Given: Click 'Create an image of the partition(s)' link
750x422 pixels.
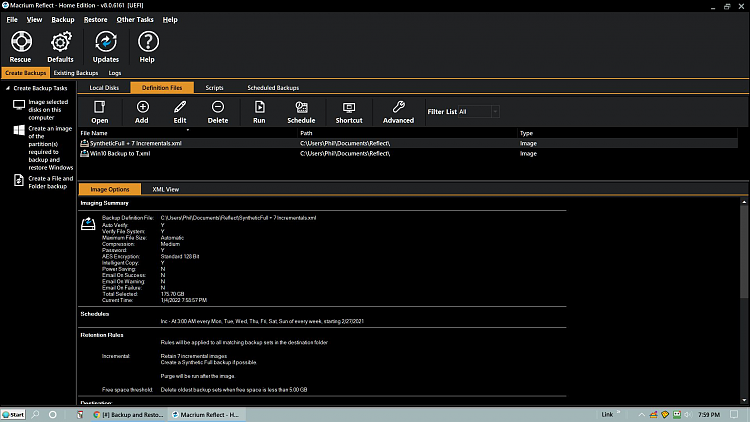Looking at the screenshot, I should 50,148.
